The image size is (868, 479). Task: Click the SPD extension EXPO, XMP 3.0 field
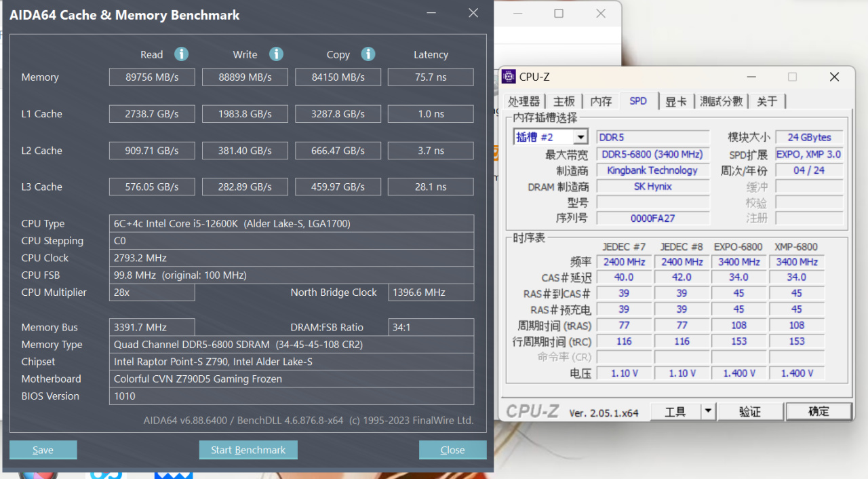(809, 154)
